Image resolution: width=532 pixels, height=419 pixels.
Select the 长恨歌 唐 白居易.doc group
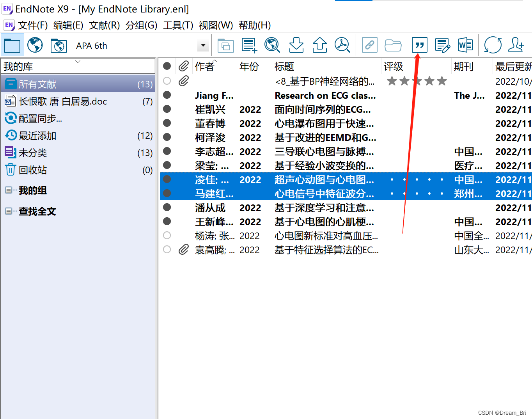78,101
